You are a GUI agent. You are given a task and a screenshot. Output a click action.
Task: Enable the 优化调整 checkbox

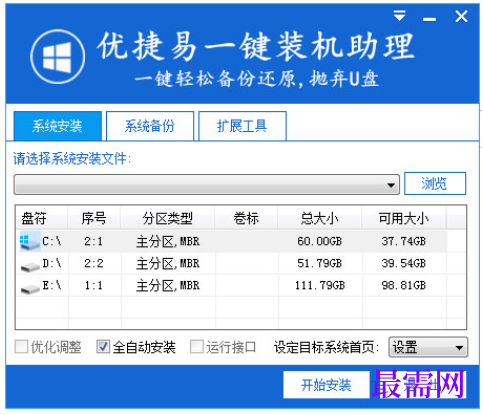click(x=21, y=347)
